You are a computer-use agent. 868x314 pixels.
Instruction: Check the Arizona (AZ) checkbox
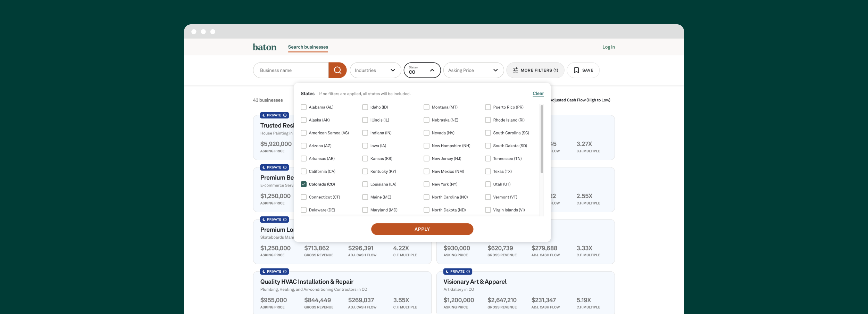304,146
